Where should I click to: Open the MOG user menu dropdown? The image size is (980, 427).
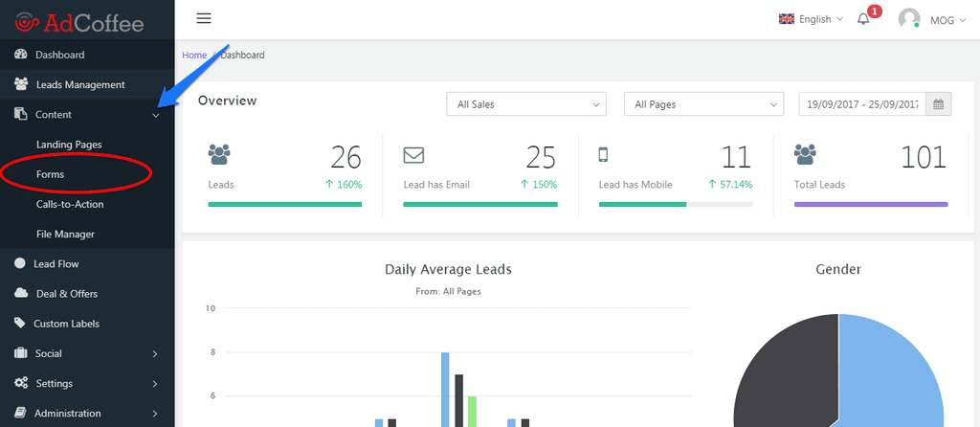pos(947,20)
